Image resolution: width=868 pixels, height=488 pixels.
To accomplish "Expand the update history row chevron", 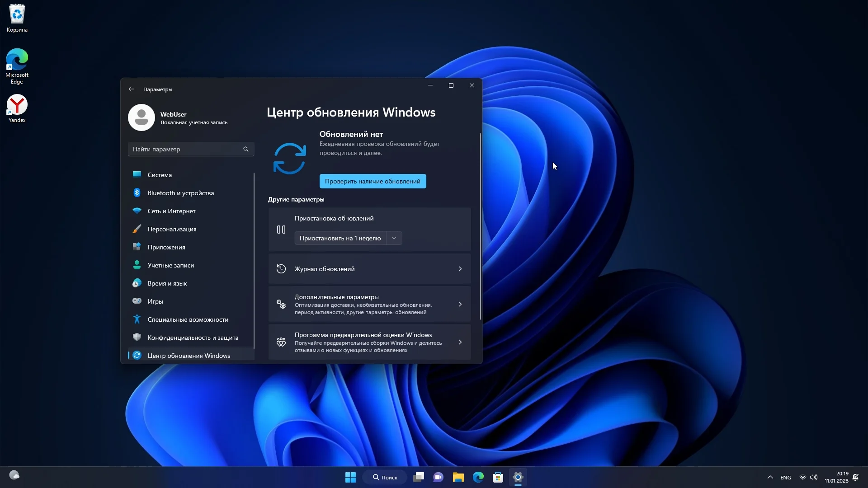I will pyautogui.click(x=460, y=269).
